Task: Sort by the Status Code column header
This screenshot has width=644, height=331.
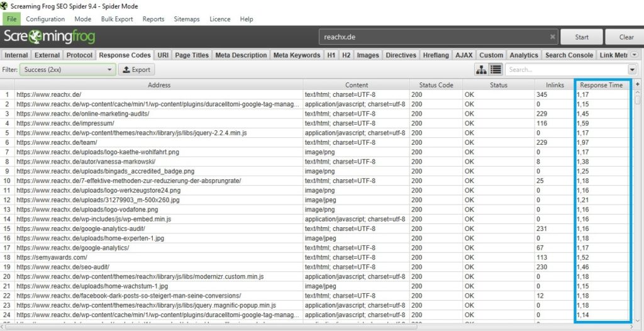Action: [x=436, y=85]
